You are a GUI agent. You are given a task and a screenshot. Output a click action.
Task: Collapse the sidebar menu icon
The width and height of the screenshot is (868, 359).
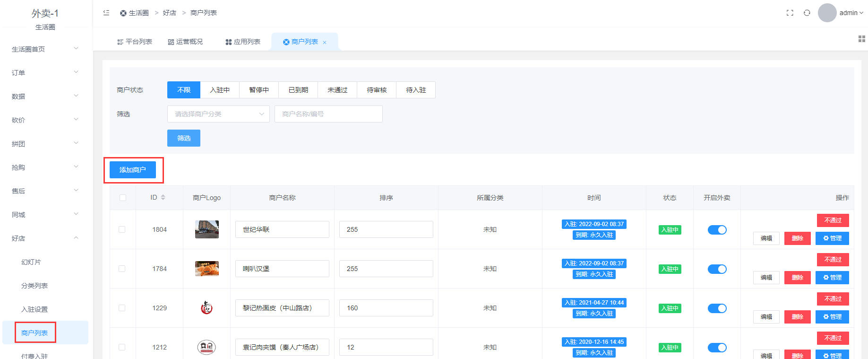(x=106, y=13)
